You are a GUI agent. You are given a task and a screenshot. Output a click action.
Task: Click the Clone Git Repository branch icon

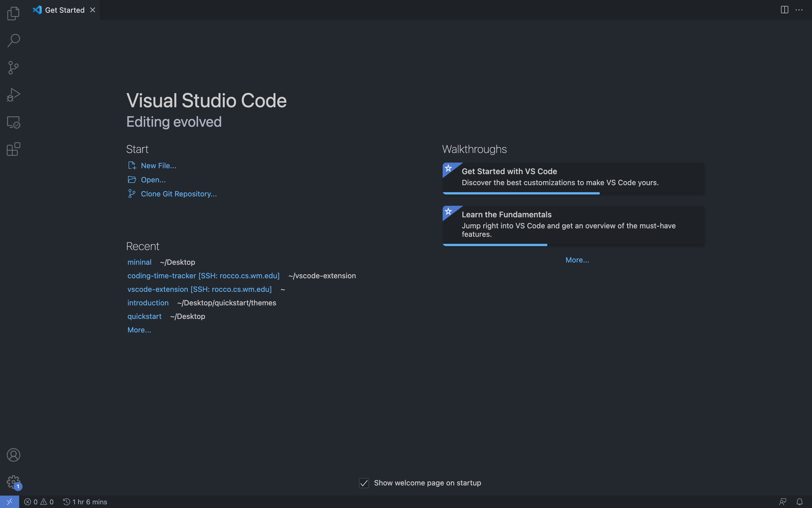click(132, 194)
